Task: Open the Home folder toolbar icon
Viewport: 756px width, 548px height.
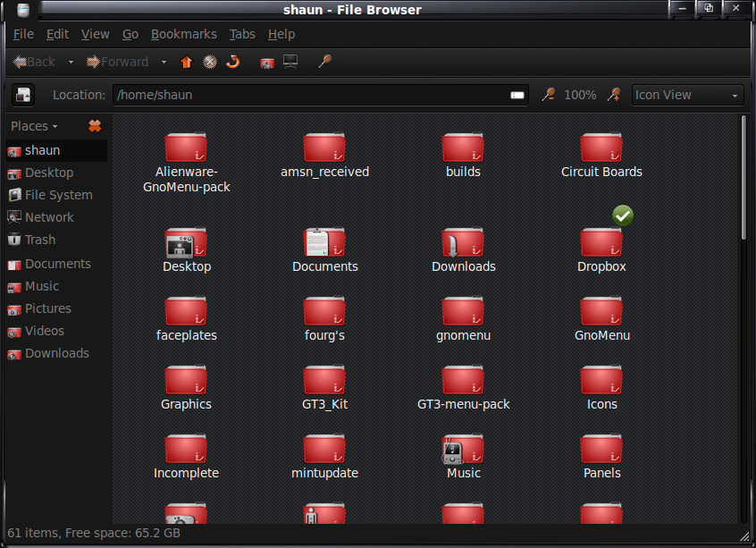Action: 266,63
